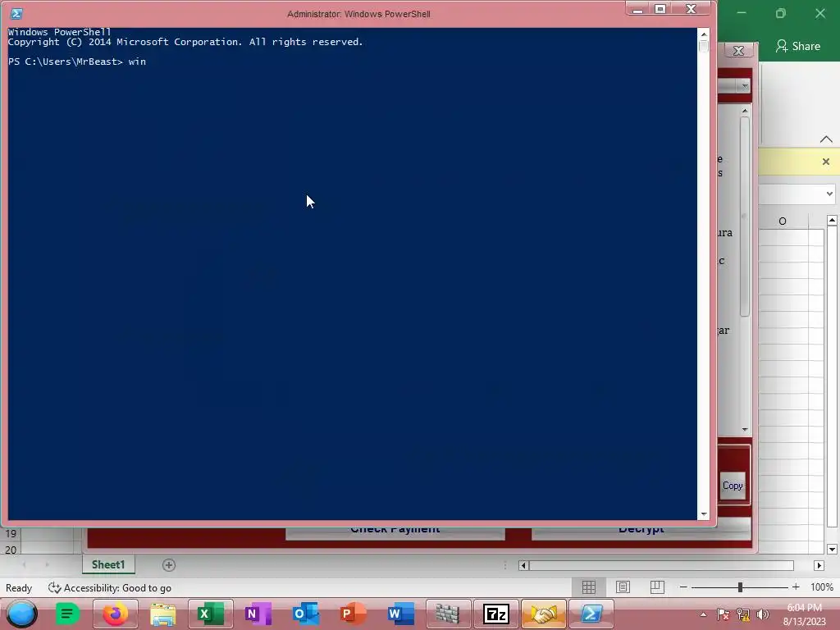This screenshot has height=630, width=840.
Task: Switch Excel to Page Break Preview
Action: [657, 587]
